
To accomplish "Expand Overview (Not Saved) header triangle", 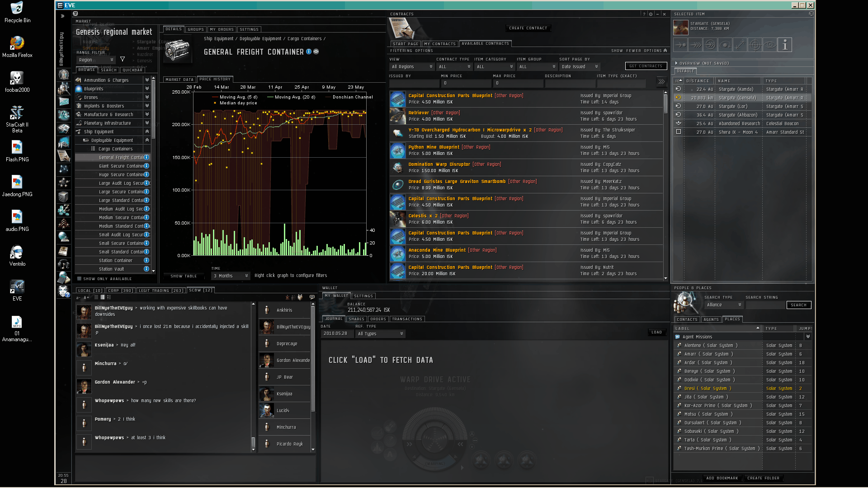I will coord(676,63).
